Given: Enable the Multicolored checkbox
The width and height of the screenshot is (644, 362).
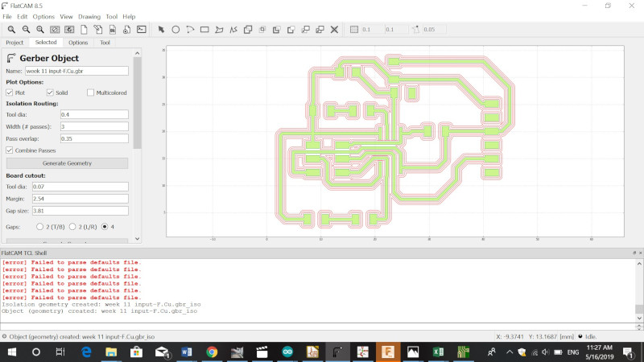Looking at the screenshot, I should click(x=90, y=93).
